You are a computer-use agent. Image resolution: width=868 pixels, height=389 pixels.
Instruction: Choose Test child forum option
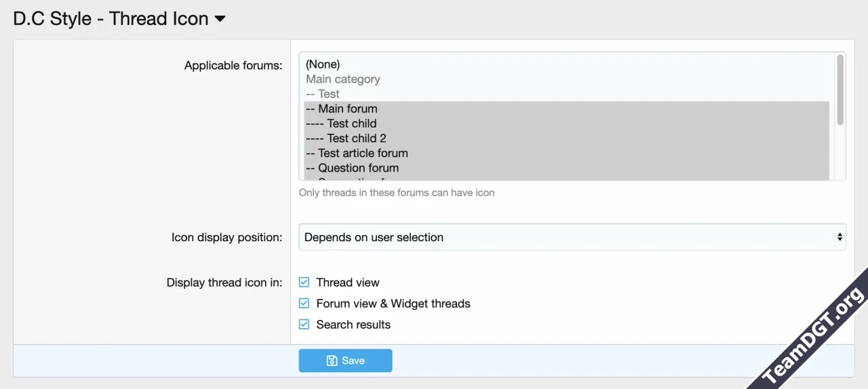[341, 123]
